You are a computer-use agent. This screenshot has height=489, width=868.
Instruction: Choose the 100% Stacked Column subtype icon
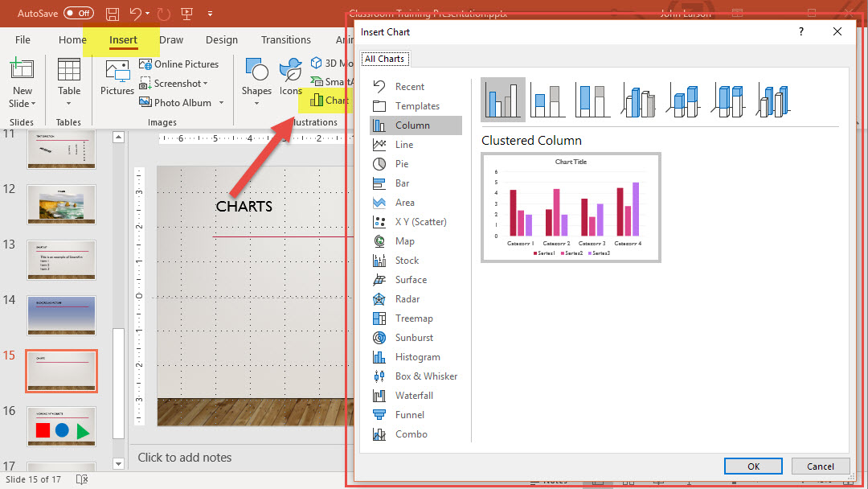pyautogui.click(x=593, y=100)
